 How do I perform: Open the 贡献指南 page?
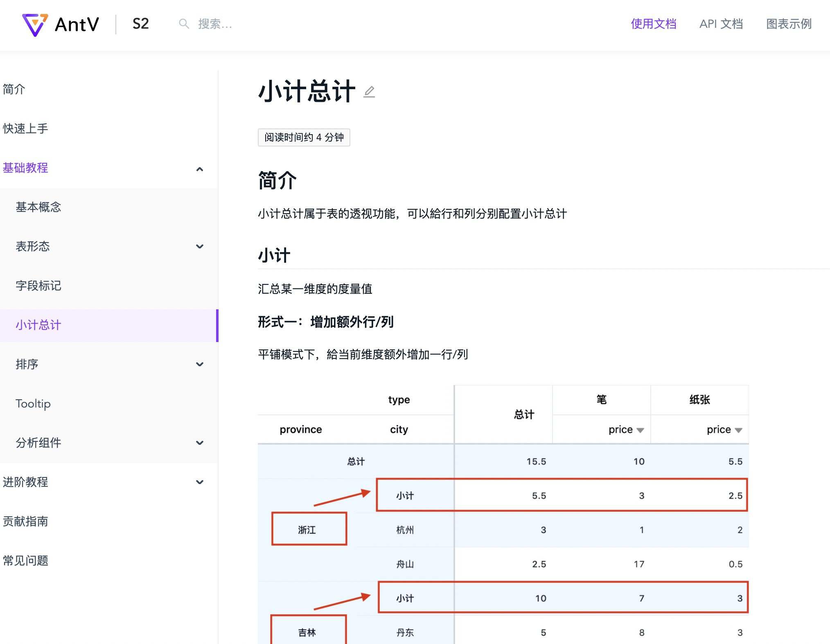click(25, 521)
